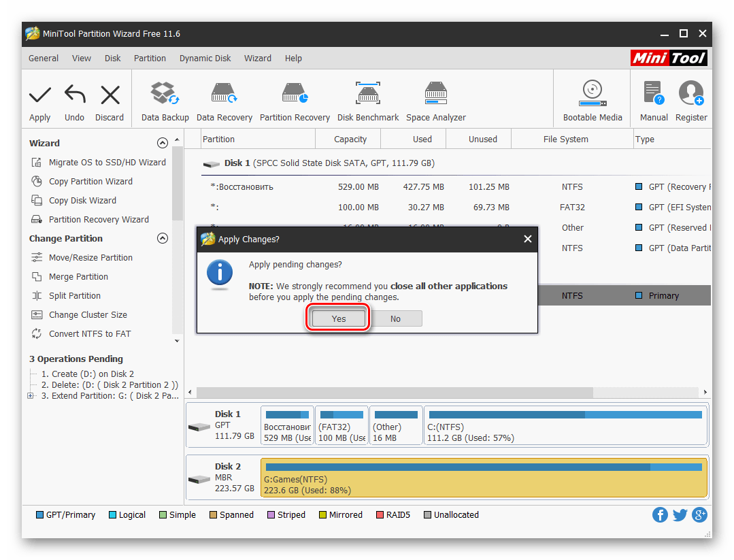Select Migrate OS to SSD/HD Wizard
Image resolution: width=734 pixels, height=560 pixels.
click(x=107, y=163)
